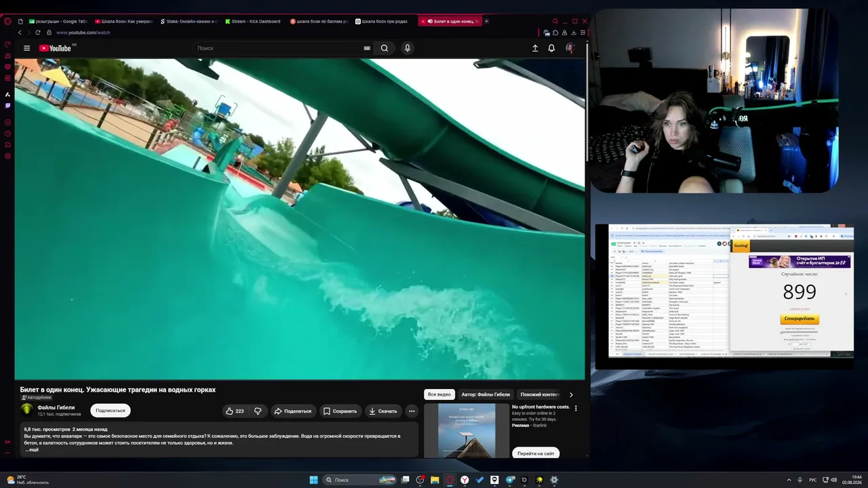Open the Файлы Гибели channel name link
868x488 pixels.
point(56,407)
